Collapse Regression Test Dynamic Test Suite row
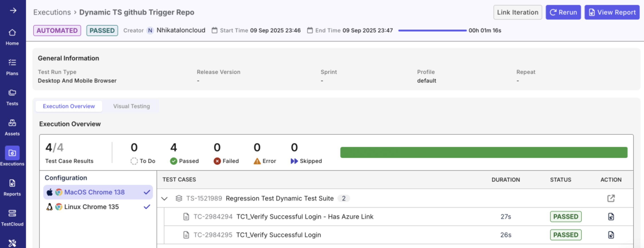Image resolution: width=644 pixels, height=248 pixels. coord(164,199)
